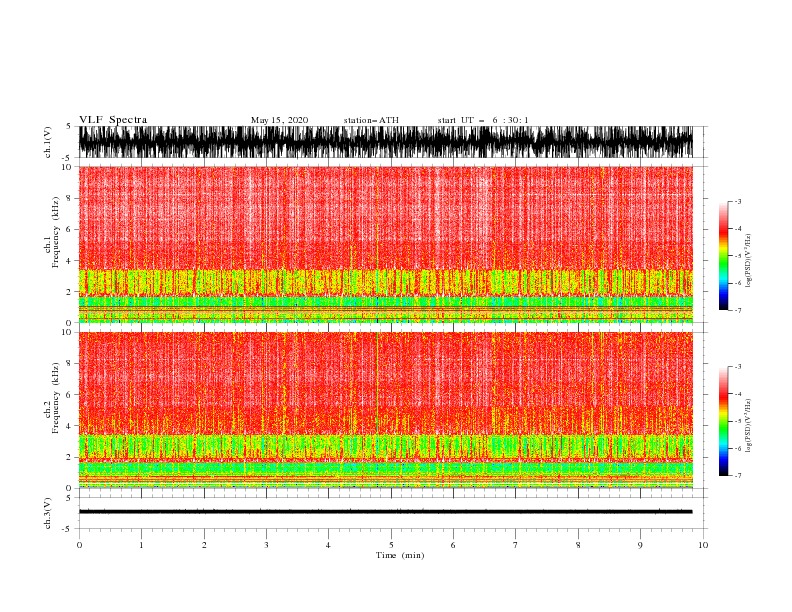This screenshot has height=612, width=792.
Task: Click the "Time (min)" axis label
Action: click(x=400, y=555)
